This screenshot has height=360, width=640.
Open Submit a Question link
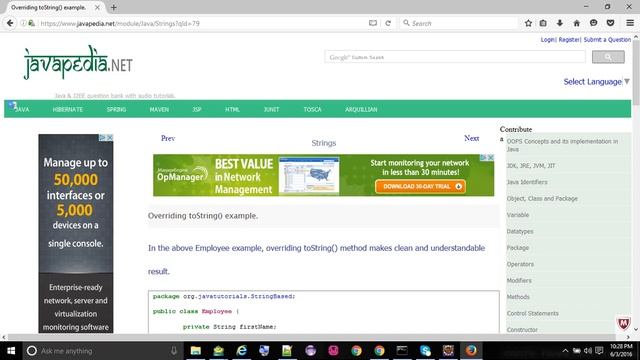607,40
